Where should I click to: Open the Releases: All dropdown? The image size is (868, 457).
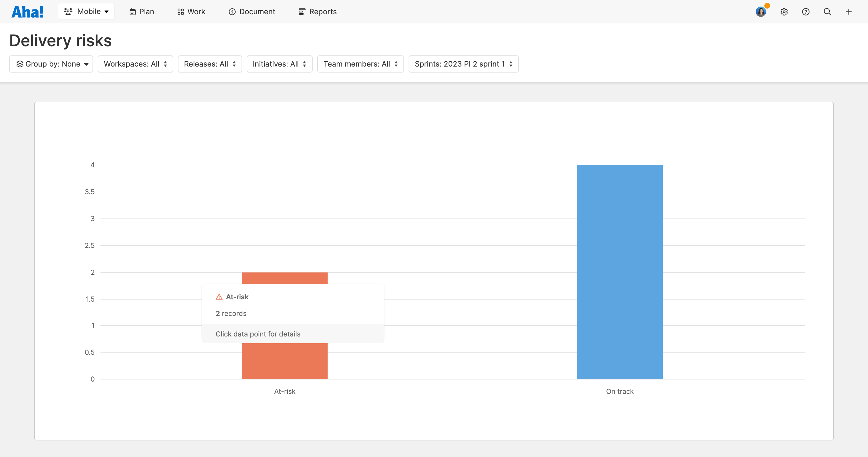point(210,64)
